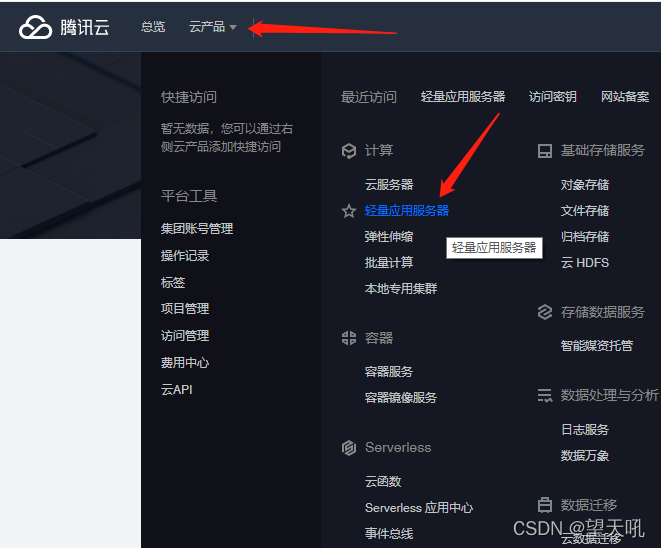The width and height of the screenshot is (661, 548).
Task: Open Serverless 应用中心
Action: pyautogui.click(x=419, y=508)
